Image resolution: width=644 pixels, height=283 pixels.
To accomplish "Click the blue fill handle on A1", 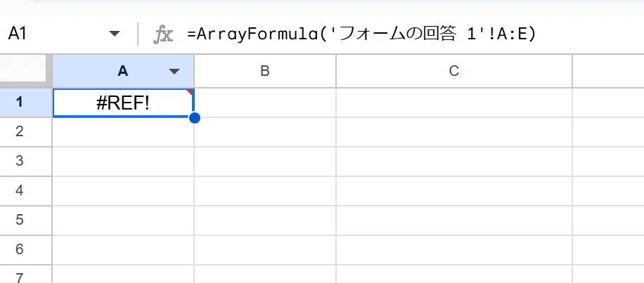I will pos(195,118).
